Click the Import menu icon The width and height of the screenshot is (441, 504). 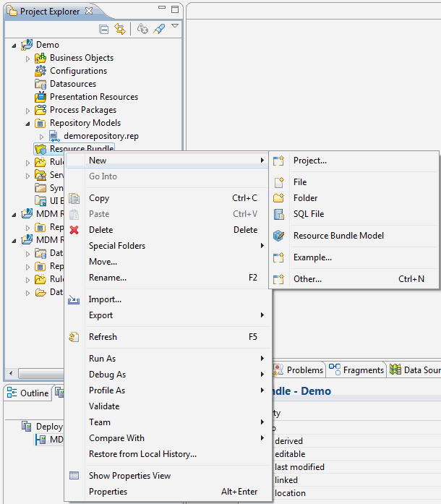click(74, 300)
